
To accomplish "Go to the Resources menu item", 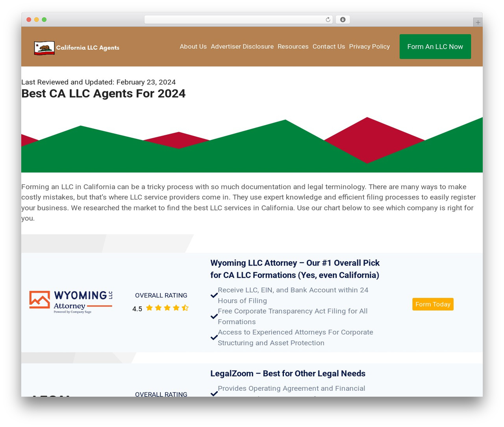I will pyautogui.click(x=293, y=46).
